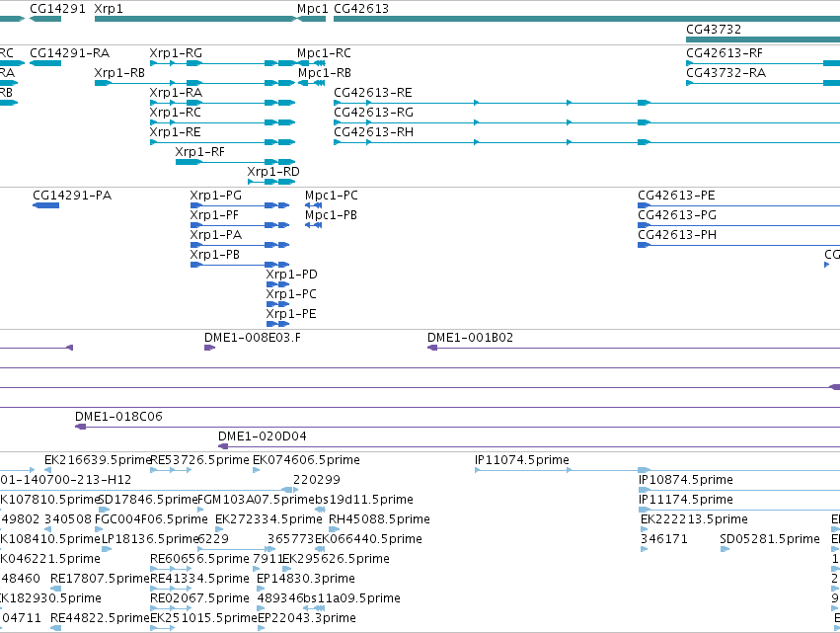This screenshot has height=633, width=840.
Task: Click the EK074606.5prime EST label
Action: [x=306, y=460]
